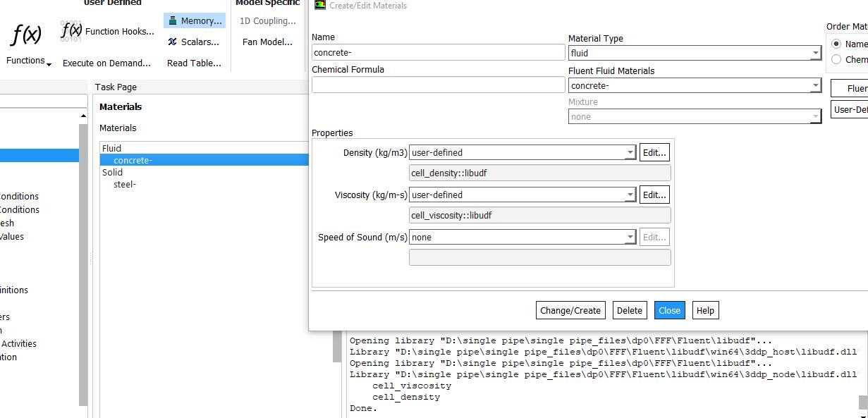The height and width of the screenshot is (418, 868).
Task: Click the empty Speed of Sound value field
Action: point(540,257)
